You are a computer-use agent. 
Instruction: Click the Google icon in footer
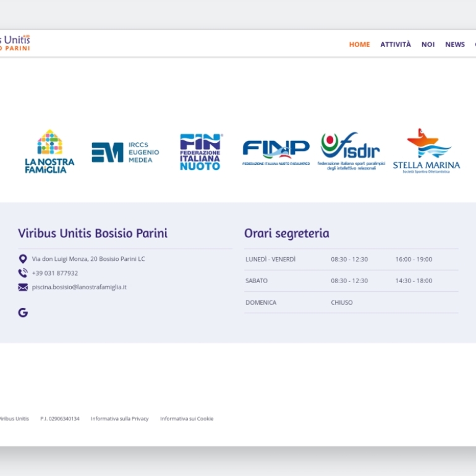tap(23, 312)
